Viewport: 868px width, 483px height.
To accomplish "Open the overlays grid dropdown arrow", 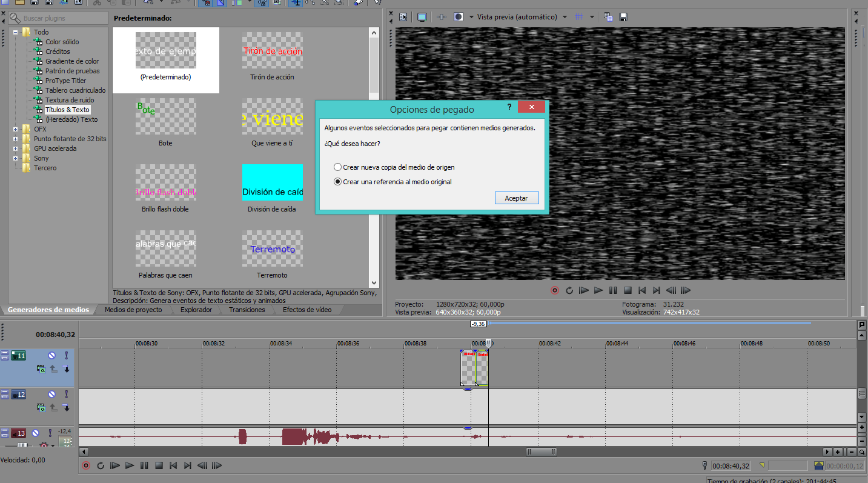I will (592, 17).
